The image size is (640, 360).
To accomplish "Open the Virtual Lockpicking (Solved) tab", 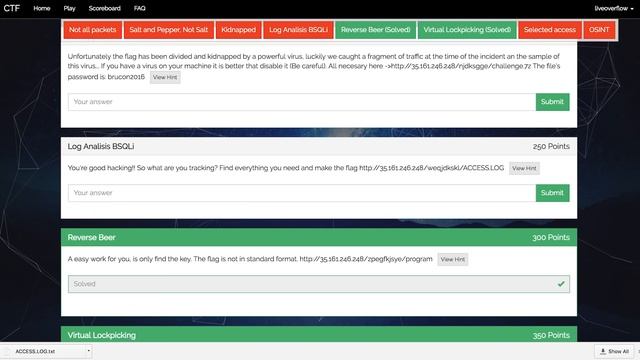I will coord(467,30).
